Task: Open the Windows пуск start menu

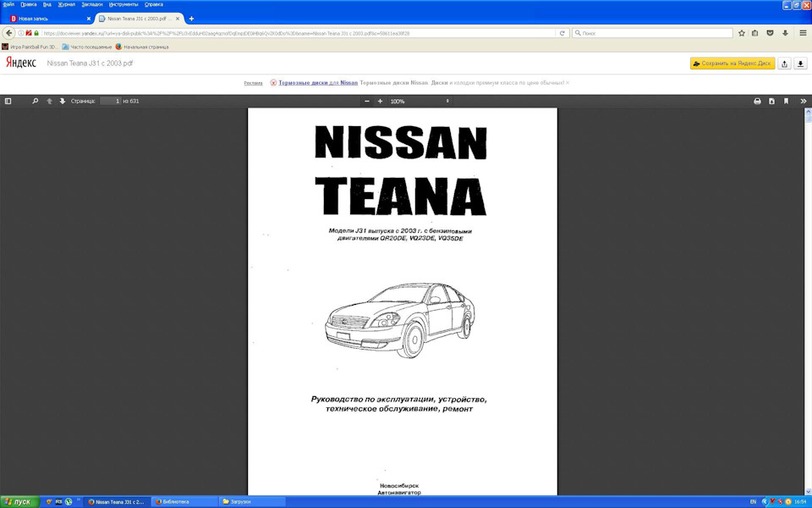Action: (x=19, y=501)
